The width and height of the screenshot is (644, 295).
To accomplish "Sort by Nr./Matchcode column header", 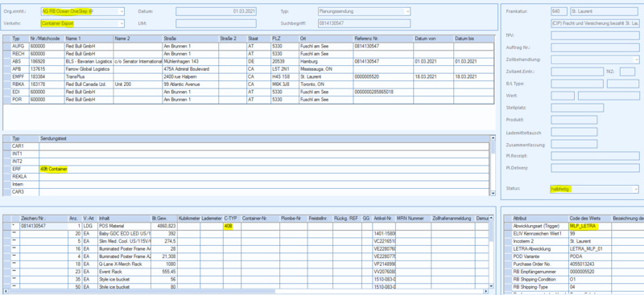I will click(x=47, y=39).
